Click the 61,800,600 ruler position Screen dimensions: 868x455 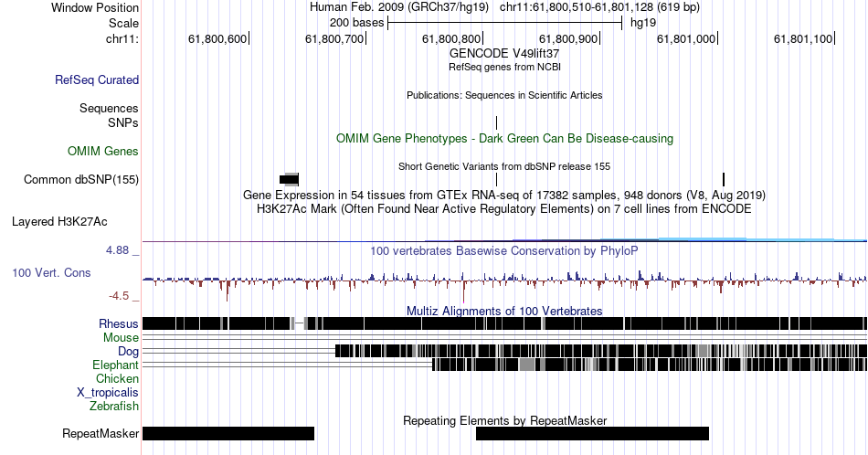tap(218, 38)
